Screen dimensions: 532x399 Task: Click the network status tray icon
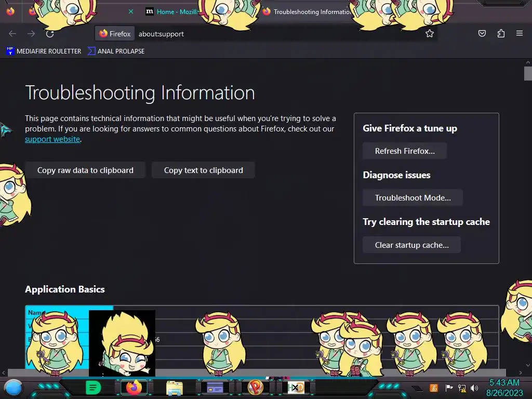coord(462,388)
